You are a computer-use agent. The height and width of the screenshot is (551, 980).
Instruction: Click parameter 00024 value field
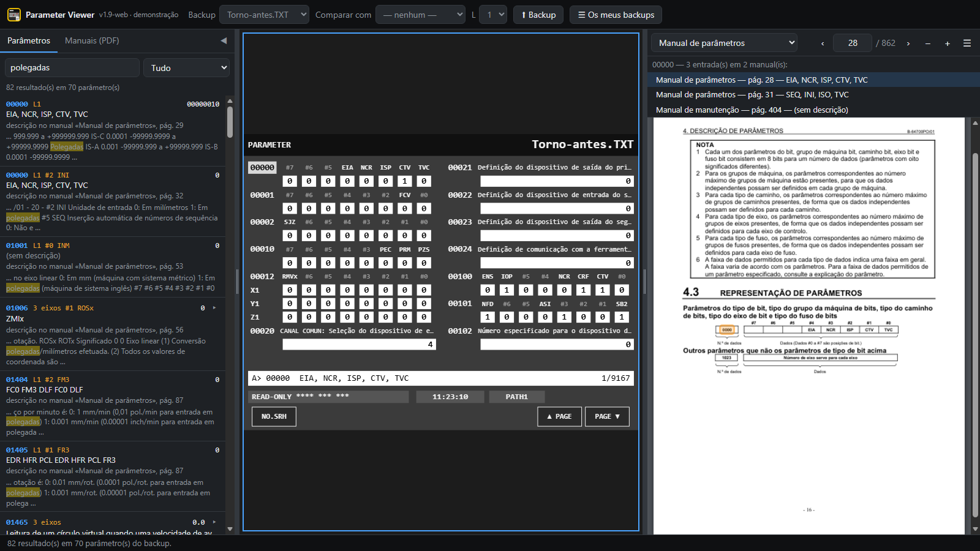557,263
